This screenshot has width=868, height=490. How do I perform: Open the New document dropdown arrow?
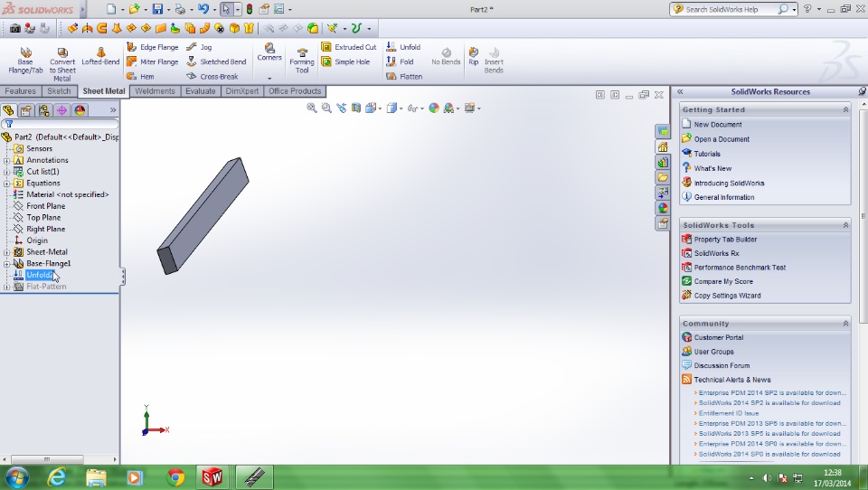tap(122, 9)
